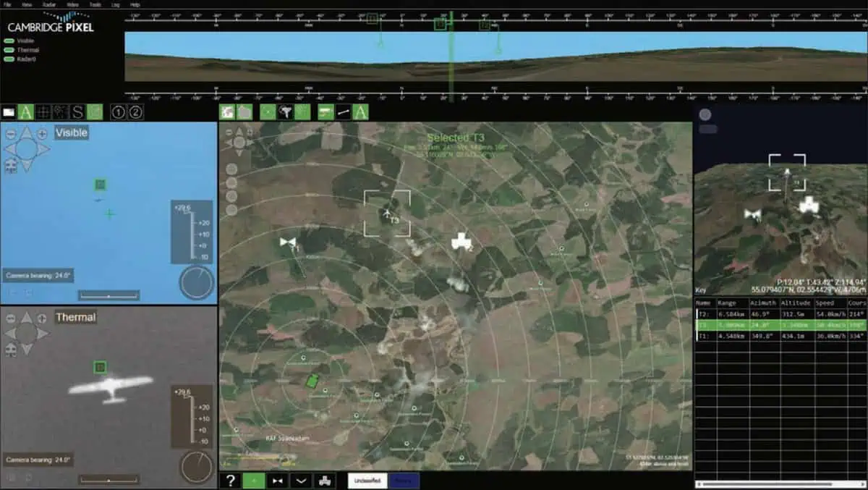Click the S icon in left toolbar
The image size is (868, 490).
tap(77, 111)
